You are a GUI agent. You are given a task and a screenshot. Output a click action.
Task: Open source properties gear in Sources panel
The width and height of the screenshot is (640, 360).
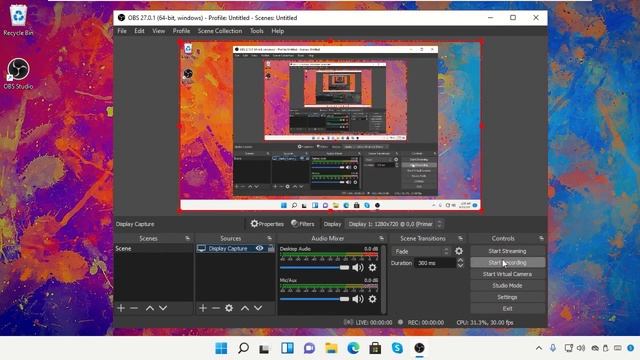click(229, 308)
